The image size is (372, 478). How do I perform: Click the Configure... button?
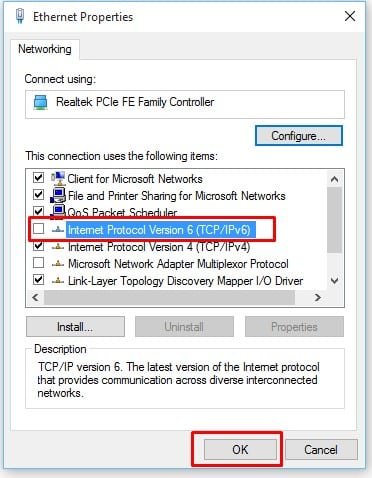pyautogui.click(x=299, y=136)
